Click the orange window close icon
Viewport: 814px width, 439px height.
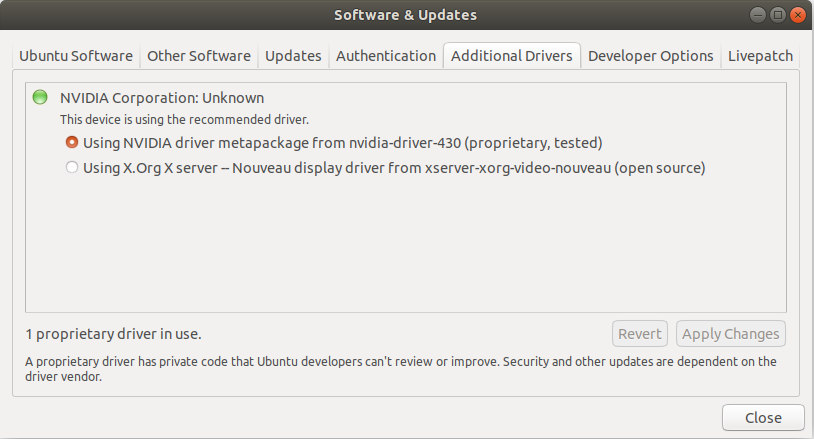797,15
